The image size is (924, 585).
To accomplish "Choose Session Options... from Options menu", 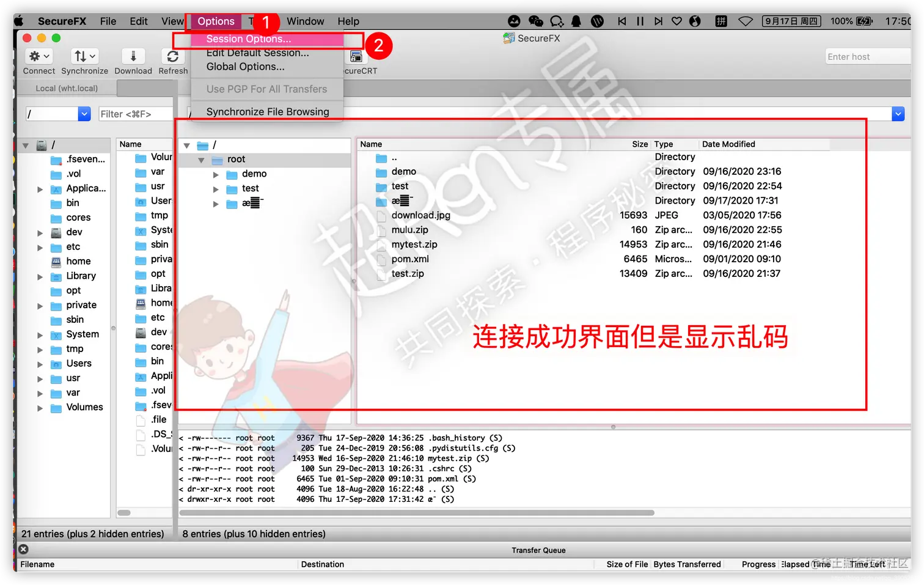I will [x=267, y=39].
